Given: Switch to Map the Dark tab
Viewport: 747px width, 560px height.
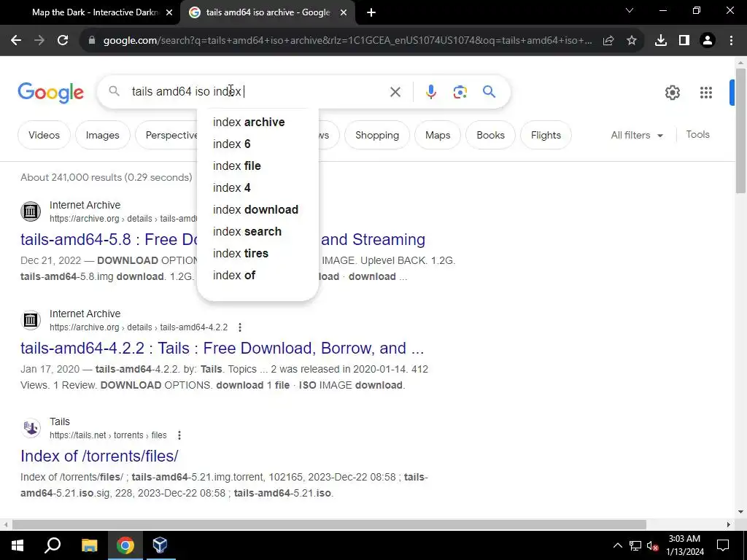Looking at the screenshot, I should 95,12.
